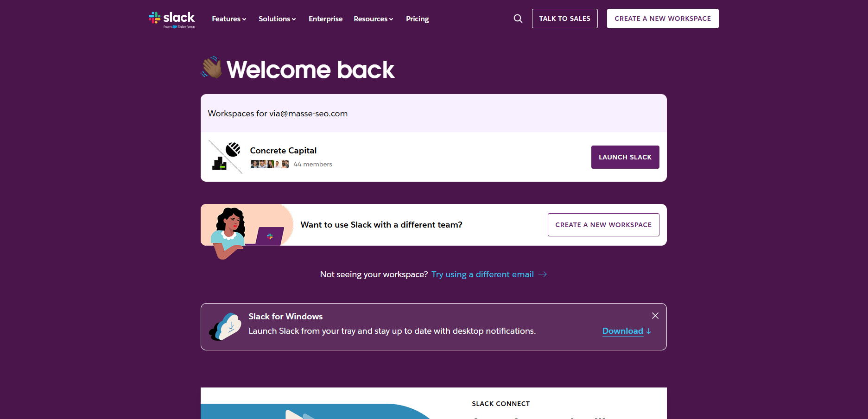Dismiss the Slack for Windows banner
The width and height of the screenshot is (868, 419).
655,316
